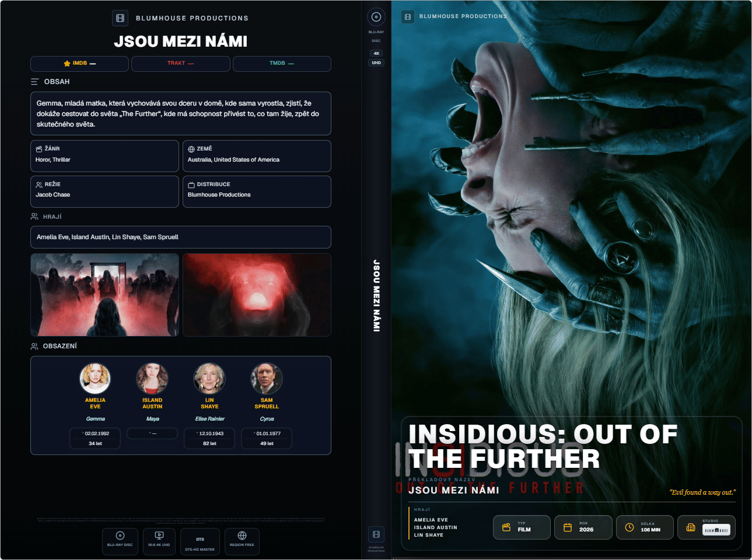Open the red crowd doorway still image
The width and height of the screenshot is (752, 560).
105,295
